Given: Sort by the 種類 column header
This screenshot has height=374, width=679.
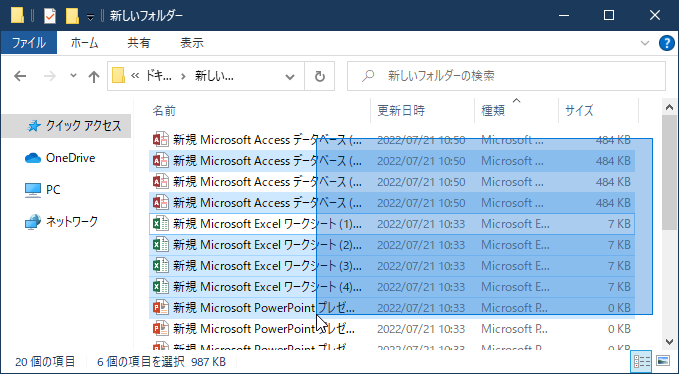Looking at the screenshot, I should 516,111.
